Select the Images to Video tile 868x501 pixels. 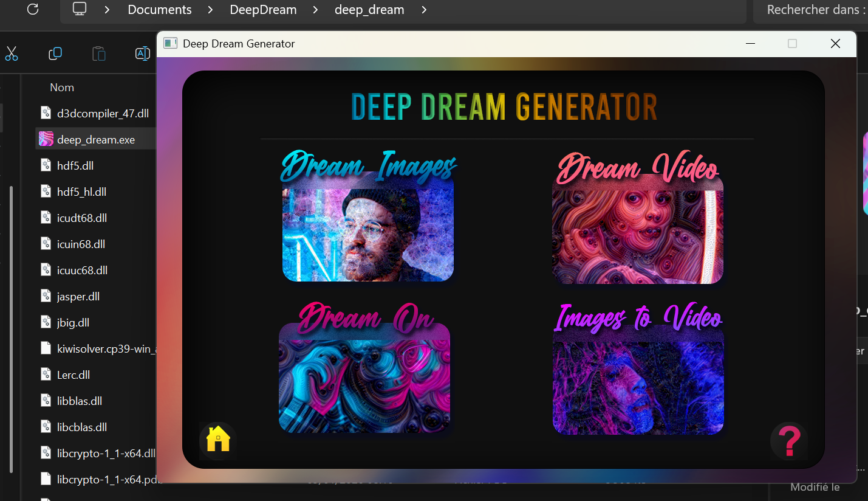coord(638,387)
